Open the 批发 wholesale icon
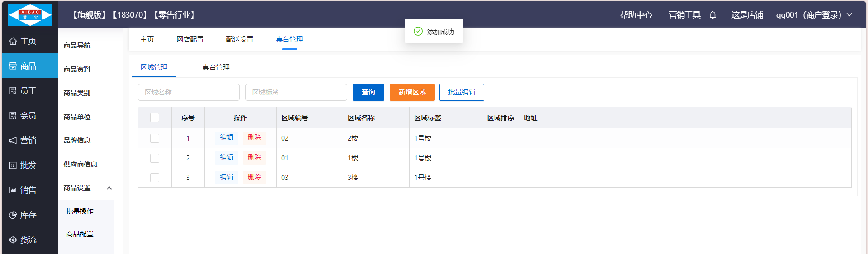 tap(13, 165)
